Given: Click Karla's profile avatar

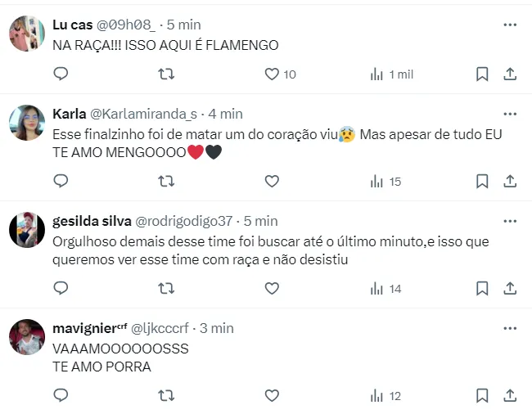Looking at the screenshot, I should [26, 123].
